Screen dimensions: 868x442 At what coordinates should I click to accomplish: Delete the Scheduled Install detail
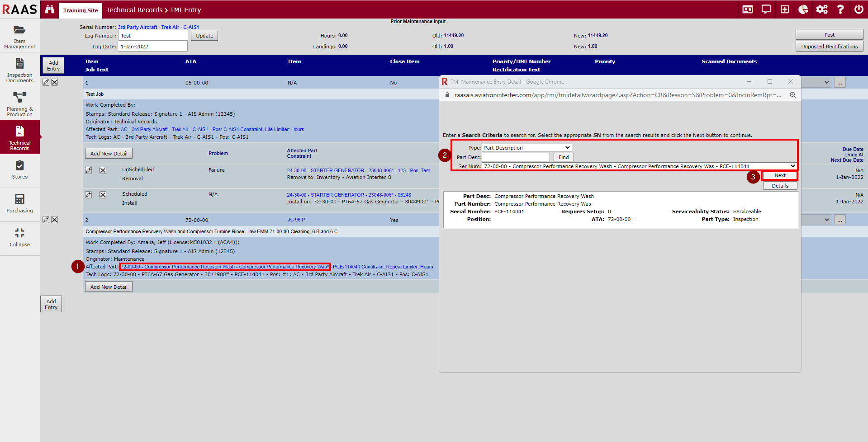click(x=103, y=195)
